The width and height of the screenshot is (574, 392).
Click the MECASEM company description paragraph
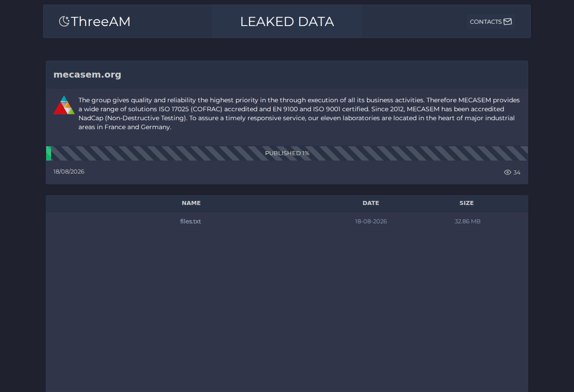[x=299, y=113]
